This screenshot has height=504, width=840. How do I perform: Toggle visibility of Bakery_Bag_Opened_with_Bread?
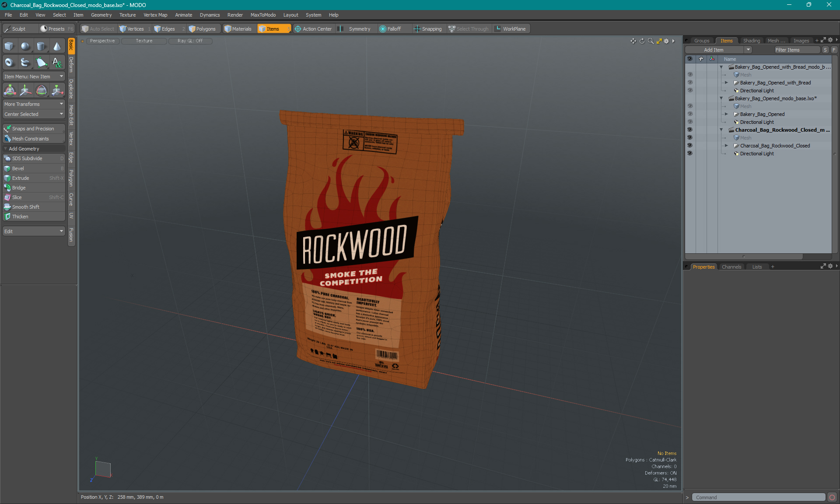690,83
